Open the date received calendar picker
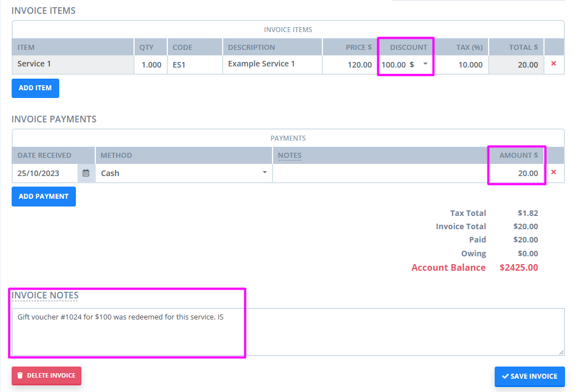Image resolution: width=575 pixels, height=392 pixels. coord(86,173)
